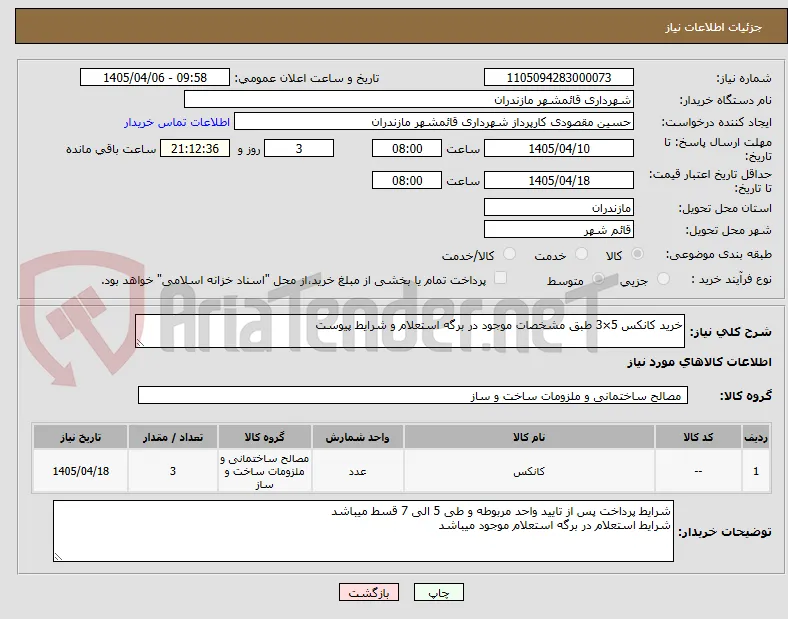
Task: Click the delivery province field مازندران
Action: (x=559, y=208)
